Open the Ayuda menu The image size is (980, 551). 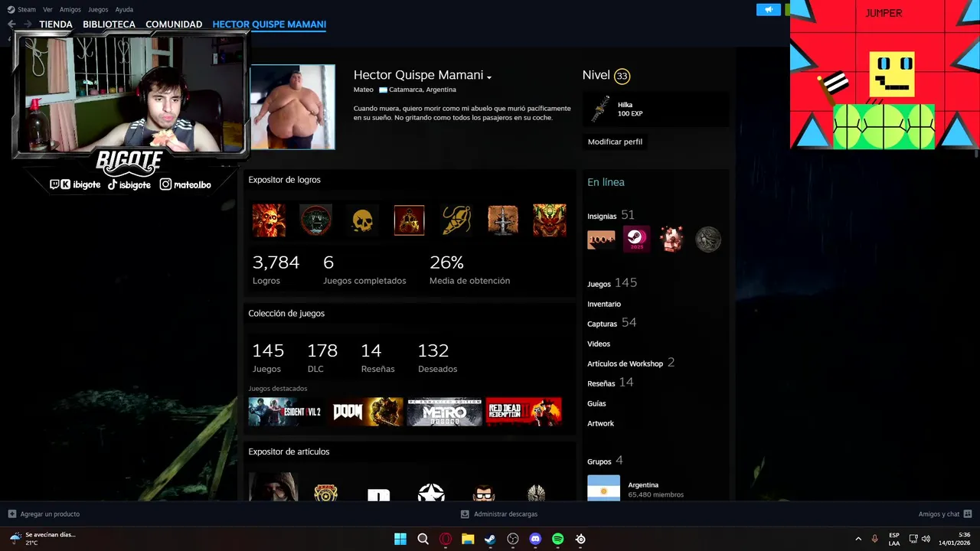click(x=124, y=9)
